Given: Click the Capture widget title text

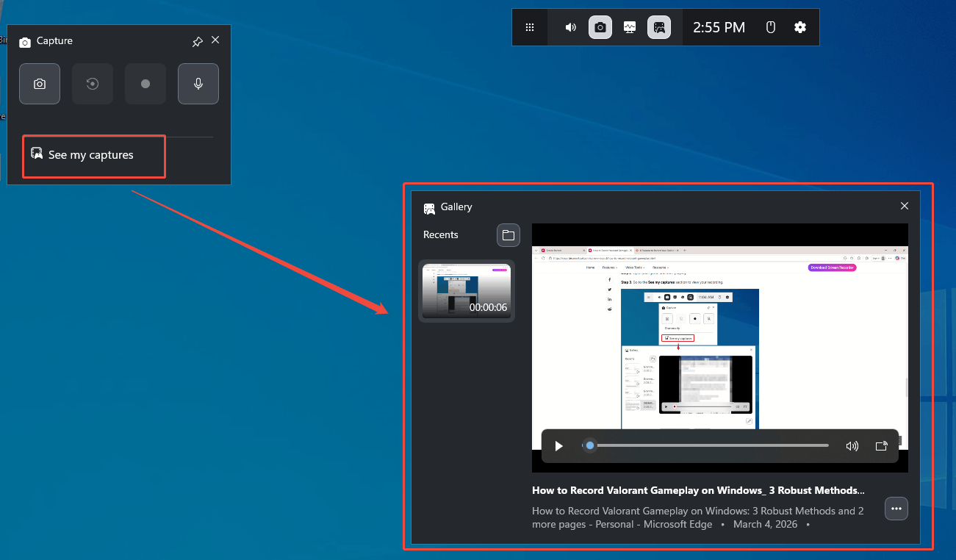Looking at the screenshot, I should (x=54, y=41).
